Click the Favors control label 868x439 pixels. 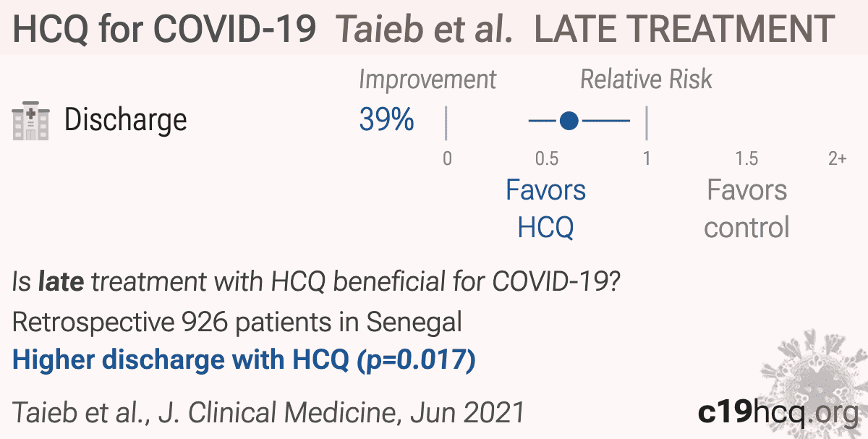point(746,209)
